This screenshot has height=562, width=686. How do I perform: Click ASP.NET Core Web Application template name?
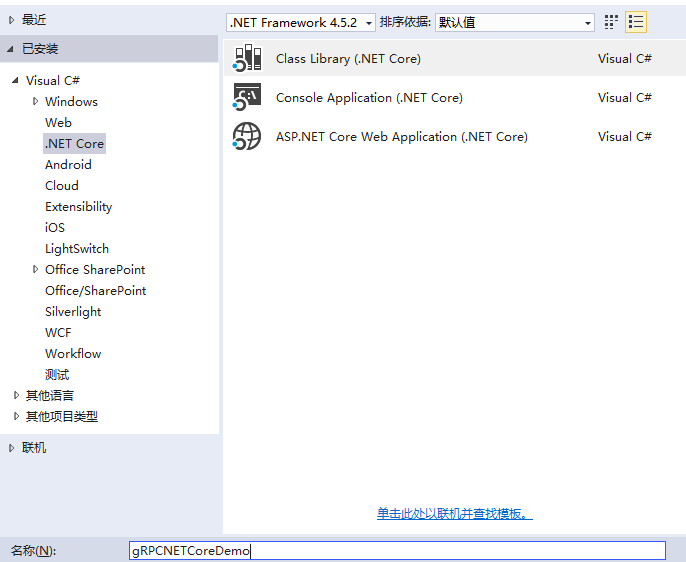click(402, 136)
